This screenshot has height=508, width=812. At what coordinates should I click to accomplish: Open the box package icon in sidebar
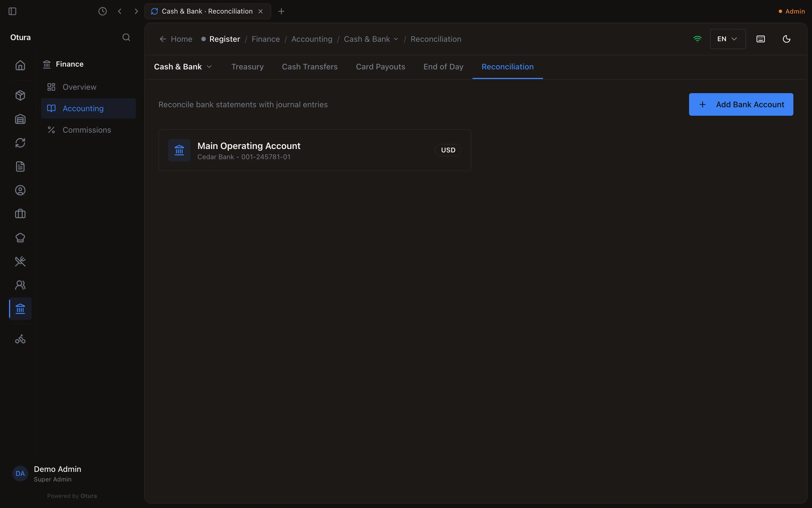(x=20, y=95)
